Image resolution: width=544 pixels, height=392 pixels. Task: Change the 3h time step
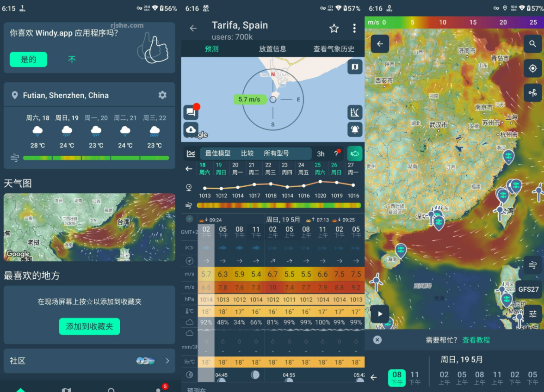[321, 153]
